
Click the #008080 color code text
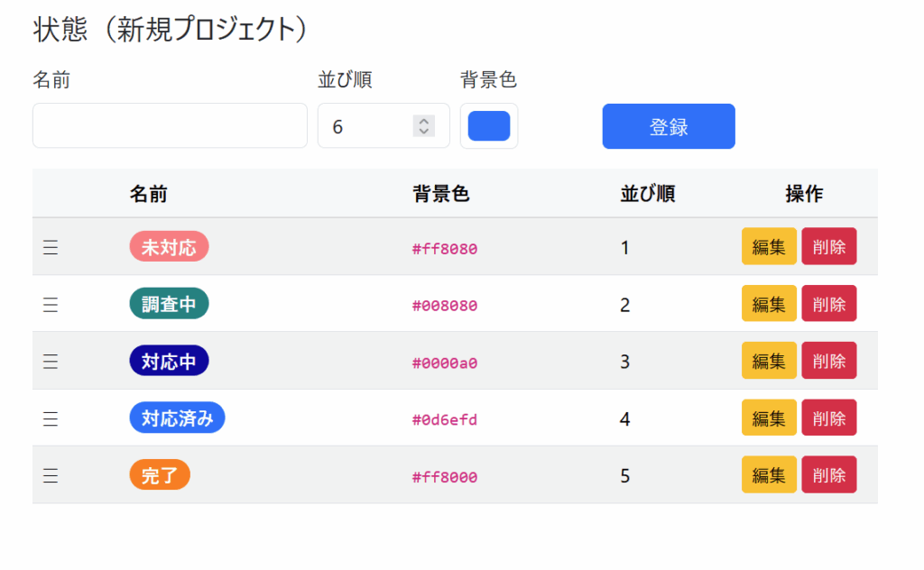(x=445, y=306)
